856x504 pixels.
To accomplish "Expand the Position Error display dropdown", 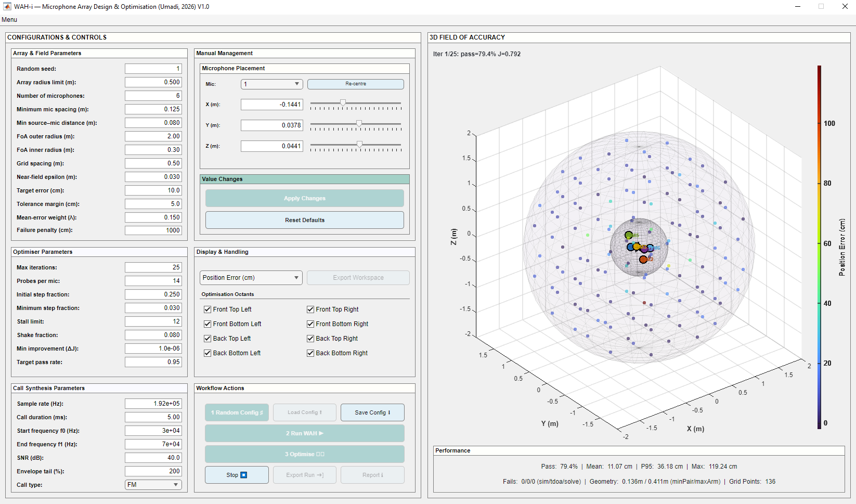I will 251,278.
